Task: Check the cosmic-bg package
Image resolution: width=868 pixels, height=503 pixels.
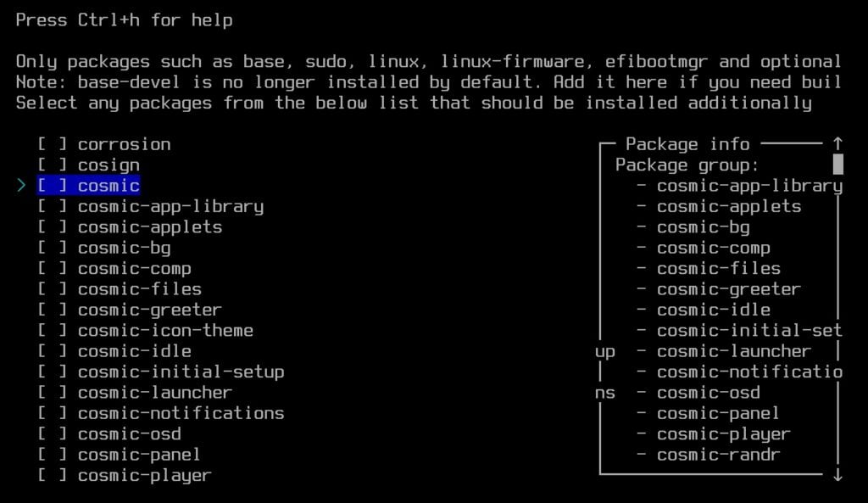Action: click(49, 247)
